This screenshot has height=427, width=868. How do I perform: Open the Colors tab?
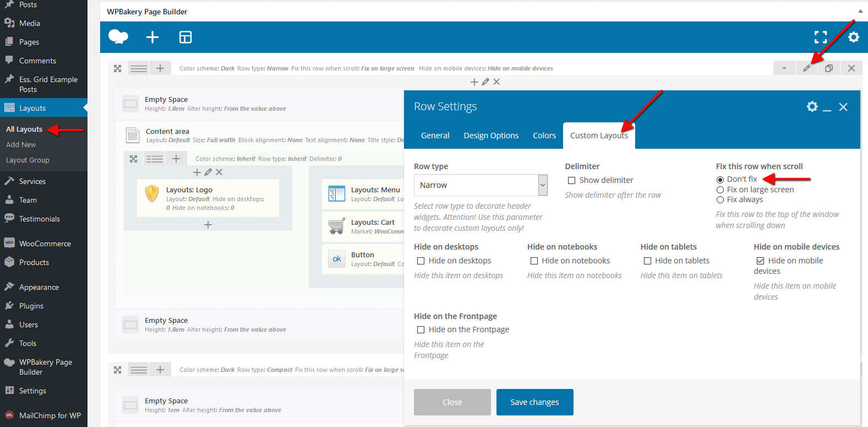pyautogui.click(x=544, y=136)
